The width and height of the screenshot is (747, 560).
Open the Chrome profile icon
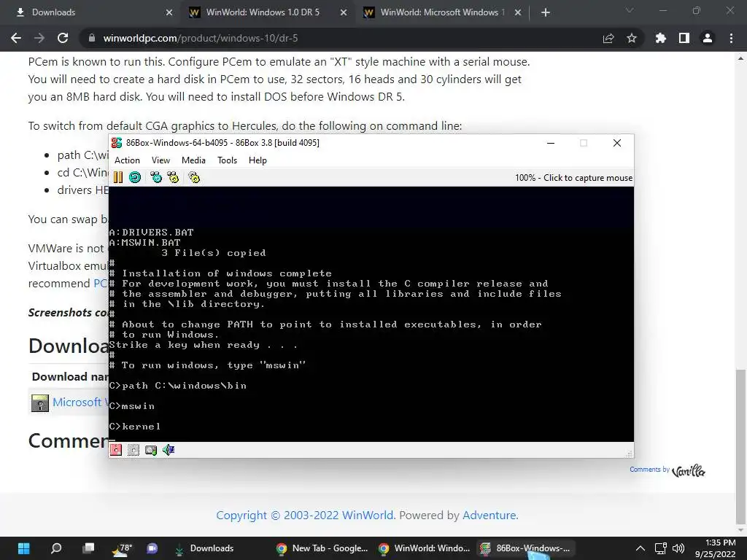(708, 38)
